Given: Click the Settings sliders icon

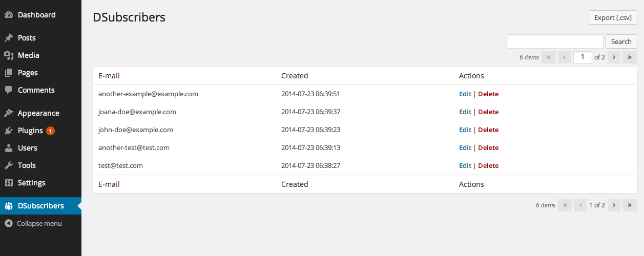Looking at the screenshot, I should [x=9, y=183].
